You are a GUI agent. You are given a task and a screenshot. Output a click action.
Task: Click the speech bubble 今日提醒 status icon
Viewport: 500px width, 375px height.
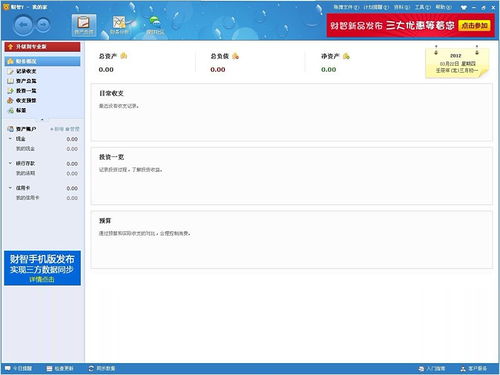pos(7,368)
